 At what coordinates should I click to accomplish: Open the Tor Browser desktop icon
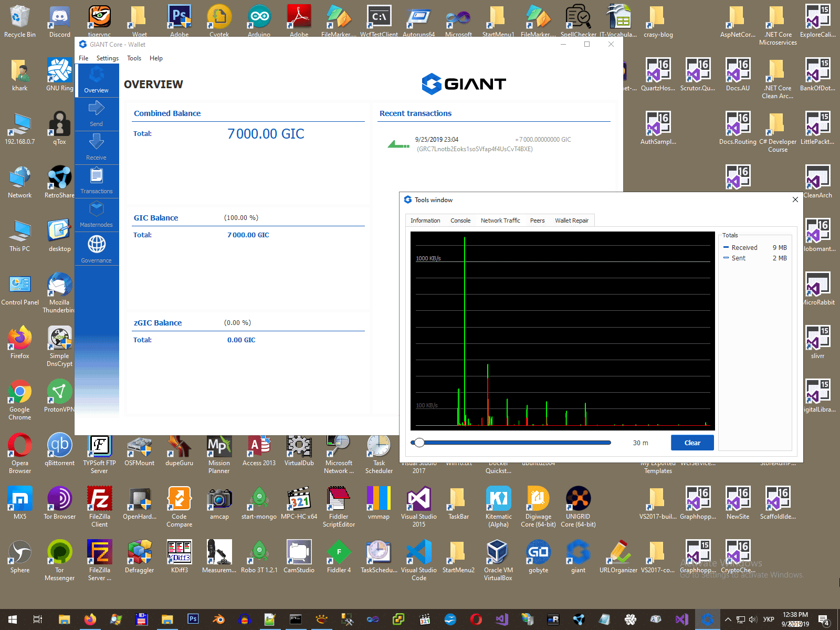[x=60, y=503]
